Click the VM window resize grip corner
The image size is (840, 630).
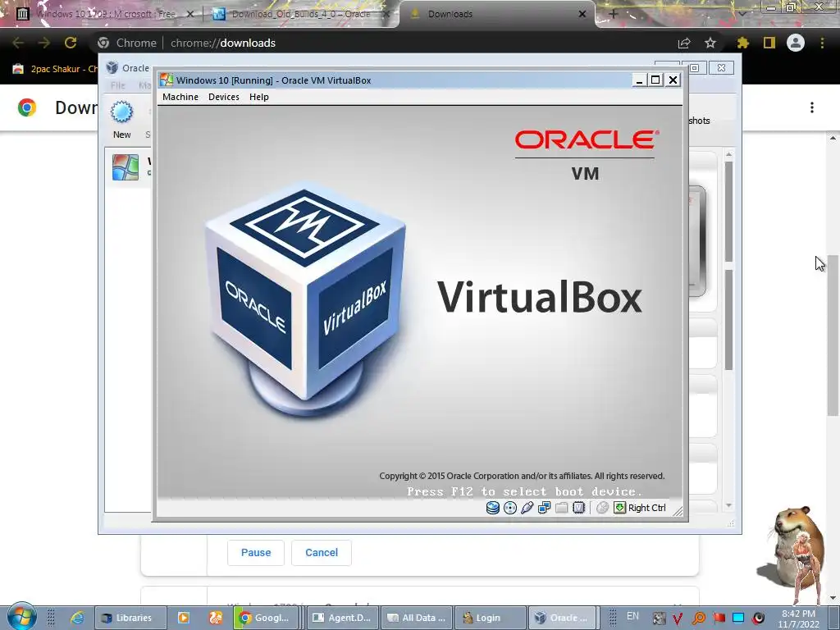678,512
